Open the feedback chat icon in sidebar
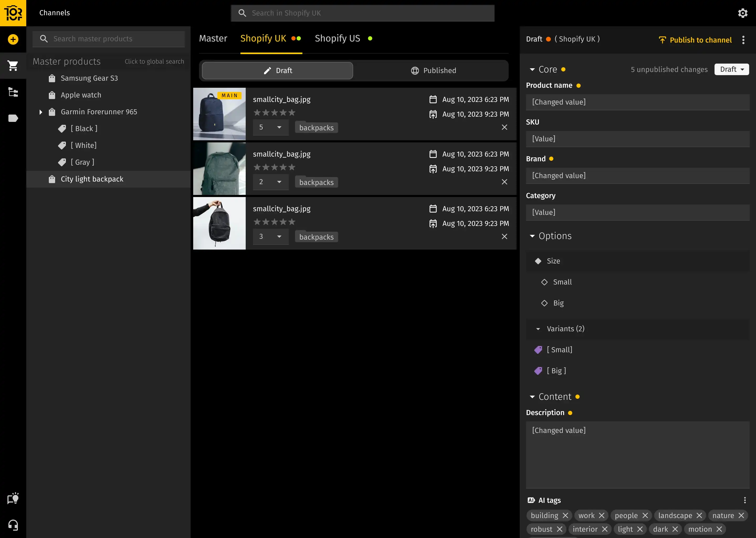 (x=13, y=499)
